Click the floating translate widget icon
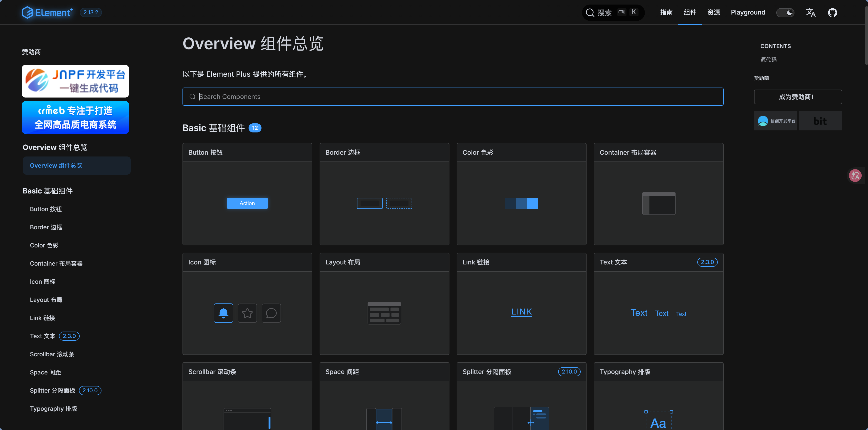 coord(855,176)
